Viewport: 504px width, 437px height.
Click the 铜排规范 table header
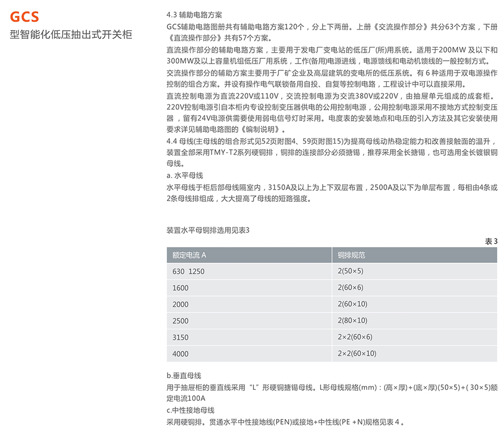351,255
